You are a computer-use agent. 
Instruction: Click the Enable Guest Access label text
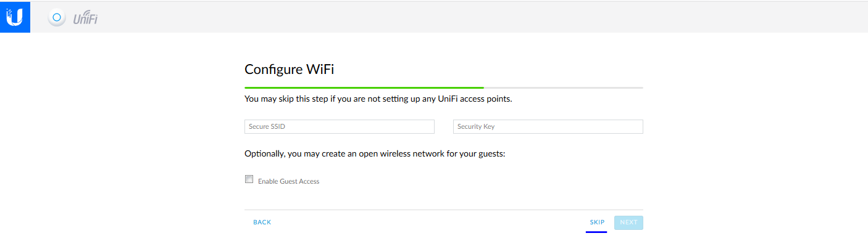click(x=288, y=181)
